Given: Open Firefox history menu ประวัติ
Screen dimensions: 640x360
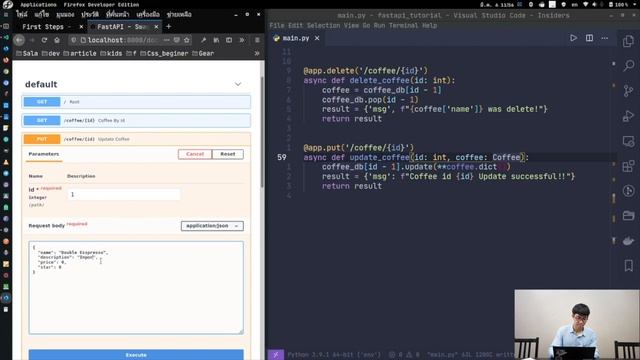Looking at the screenshot, I should (x=90, y=14).
